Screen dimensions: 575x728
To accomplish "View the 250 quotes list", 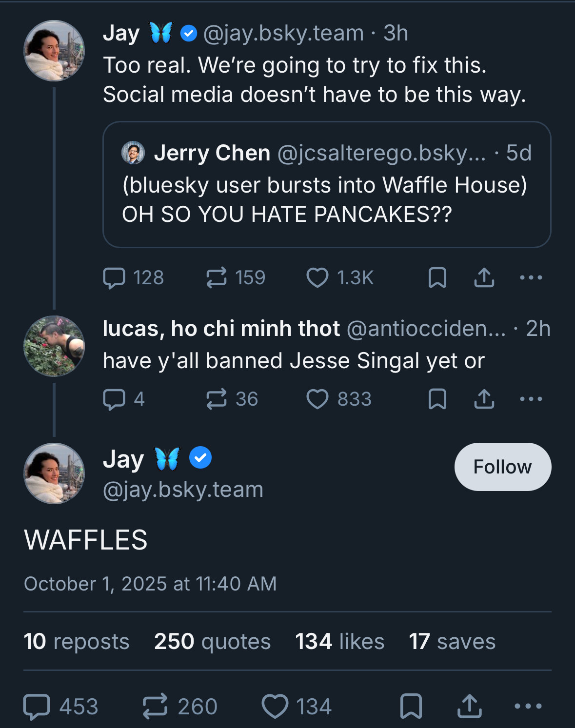I will click(212, 641).
